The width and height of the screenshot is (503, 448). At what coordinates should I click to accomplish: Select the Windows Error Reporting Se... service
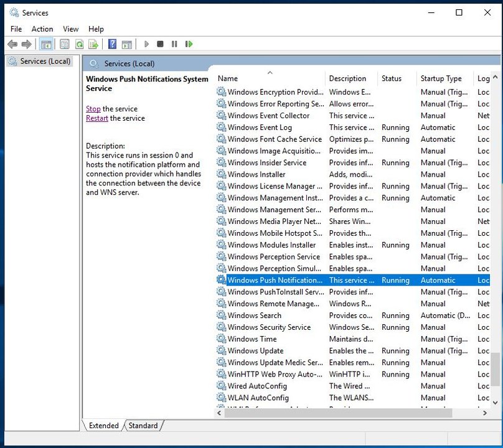[x=352, y=103]
